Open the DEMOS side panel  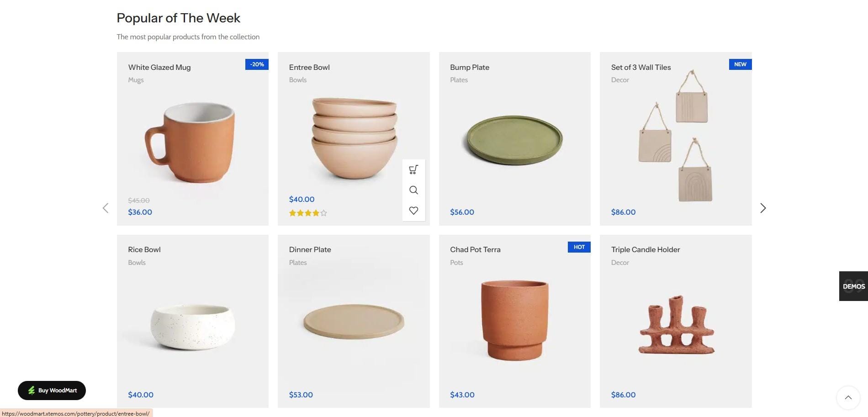click(x=853, y=286)
